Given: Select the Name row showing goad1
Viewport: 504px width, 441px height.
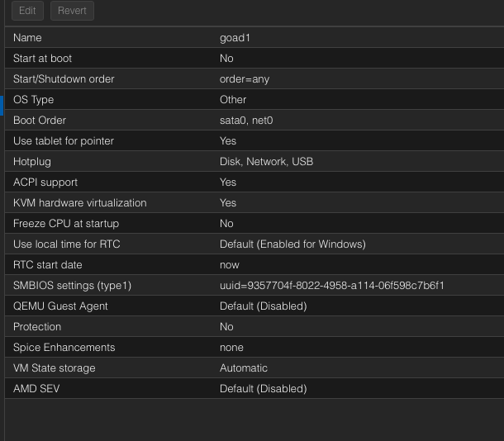Looking at the screenshot, I should [248, 38].
